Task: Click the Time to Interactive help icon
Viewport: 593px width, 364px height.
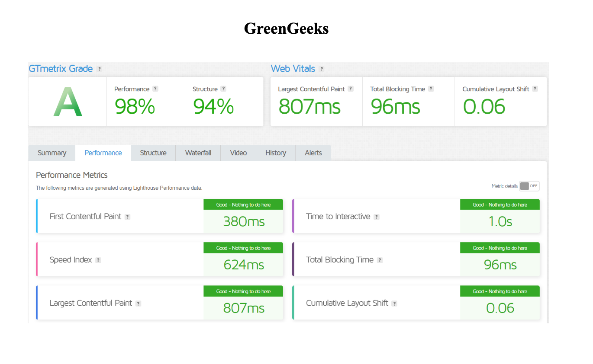Action: (x=376, y=217)
